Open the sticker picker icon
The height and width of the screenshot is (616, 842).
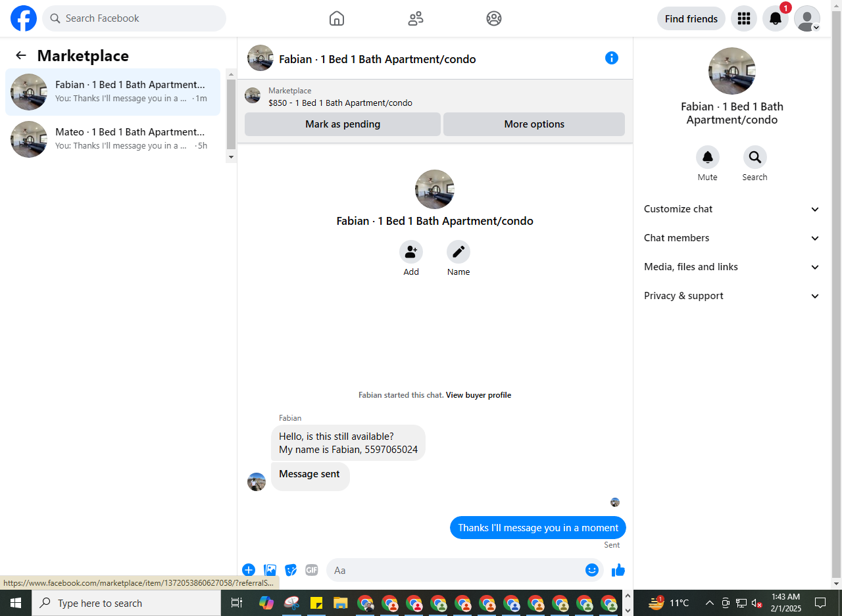click(291, 570)
